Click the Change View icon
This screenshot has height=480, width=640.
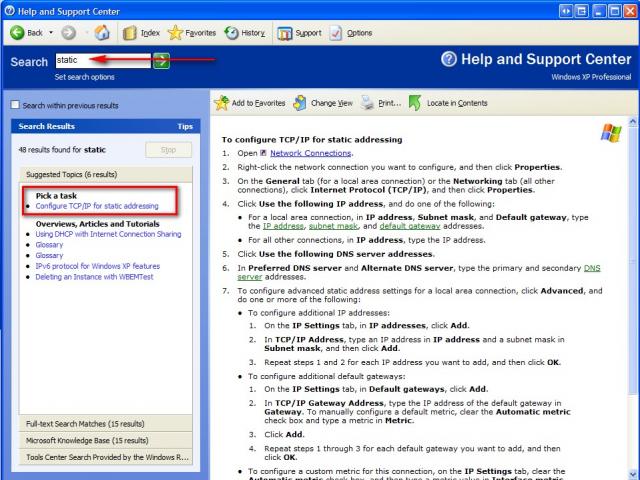pos(300,103)
